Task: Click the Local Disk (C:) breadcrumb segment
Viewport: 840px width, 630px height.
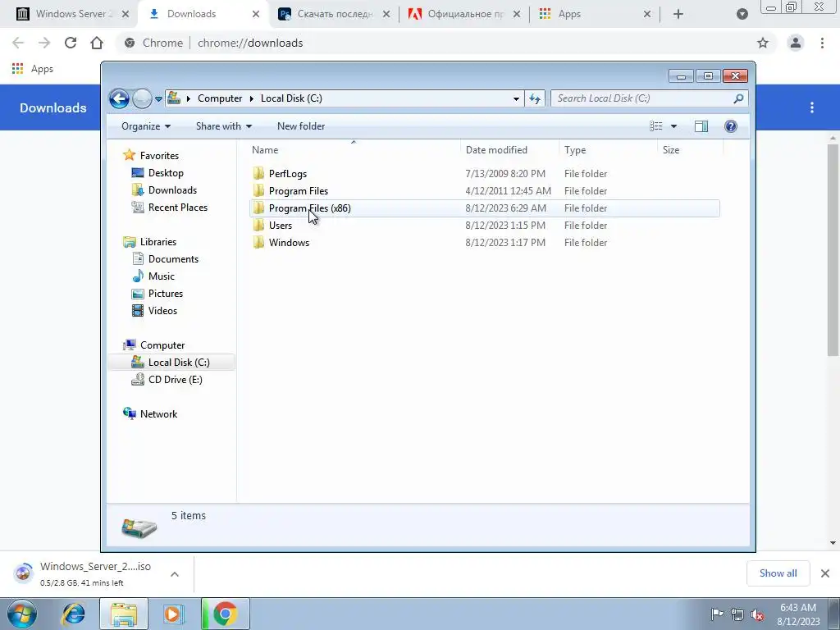Action: pyautogui.click(x=291, y=98)
